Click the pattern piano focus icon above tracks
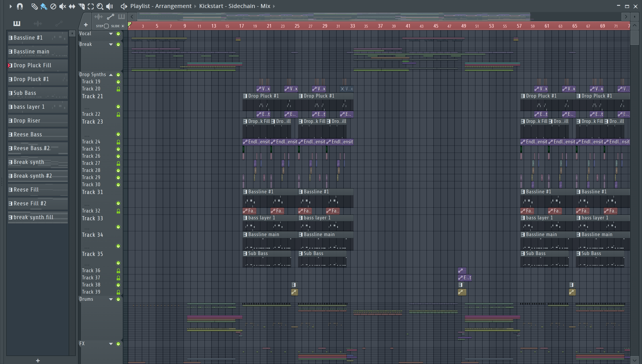The image size is (642, 364). 121,17
